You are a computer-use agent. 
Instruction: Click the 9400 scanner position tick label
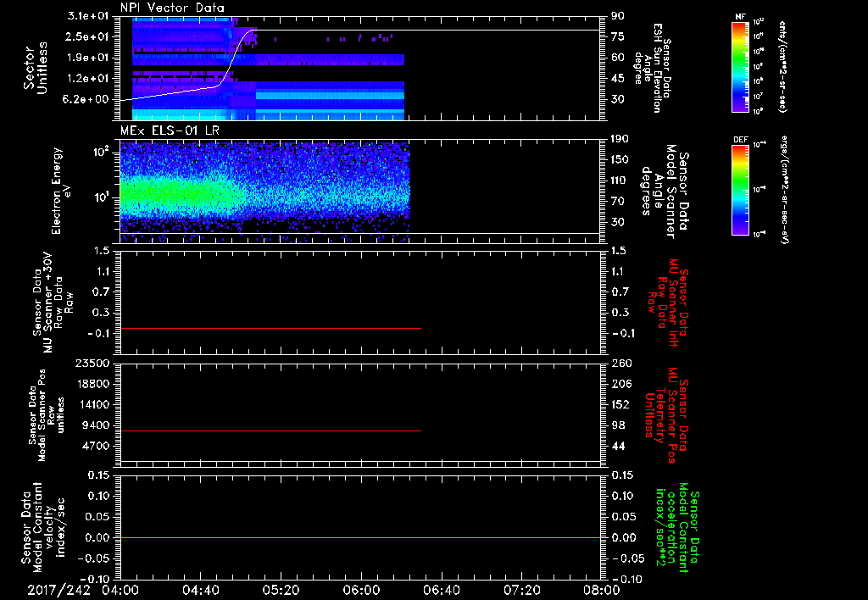point(95,425)
